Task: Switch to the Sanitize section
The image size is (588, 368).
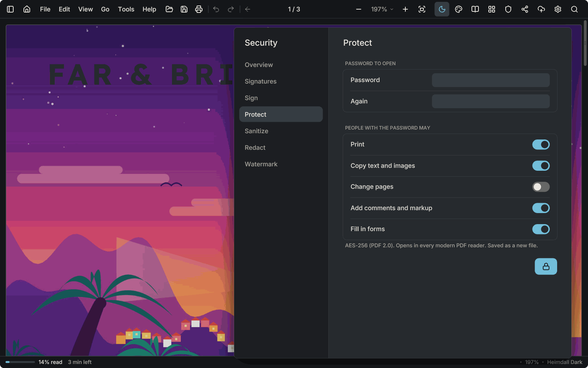Action: (281, 131)
